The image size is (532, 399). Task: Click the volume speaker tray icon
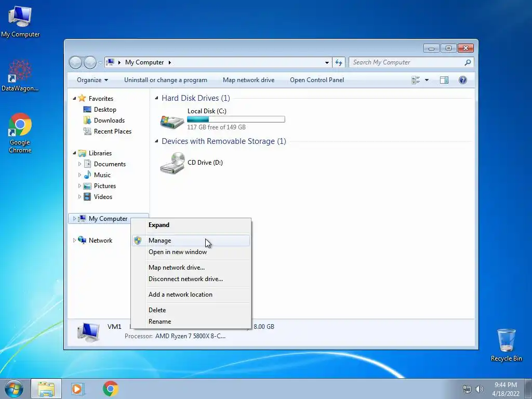point(479,389)
